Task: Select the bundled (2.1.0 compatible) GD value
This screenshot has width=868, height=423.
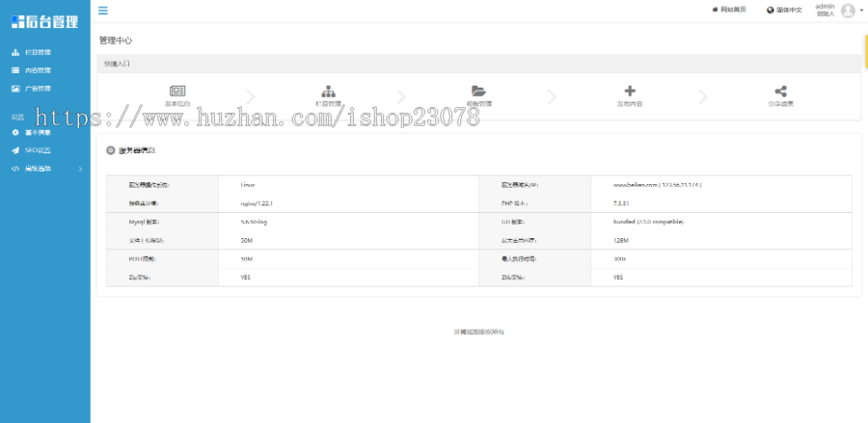Action: click(648, 222)
